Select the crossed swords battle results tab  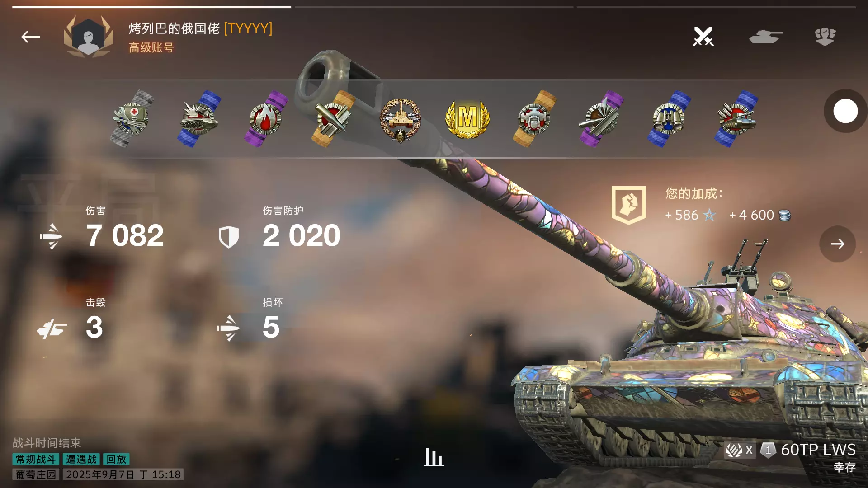(x=703, y=37)
